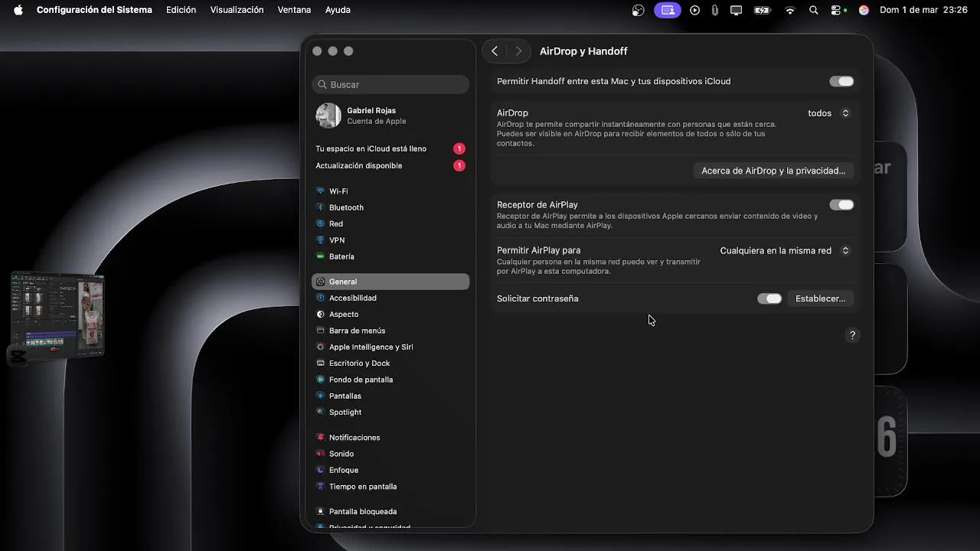Open Barra de menús settings icon
Image resolution: width=980 pixels, height=551 pixels.
320,331
